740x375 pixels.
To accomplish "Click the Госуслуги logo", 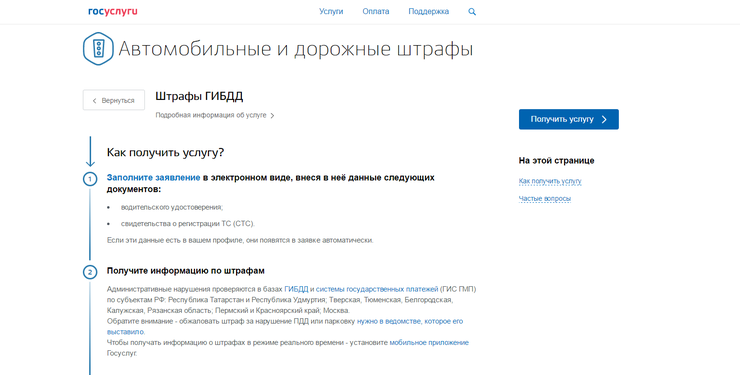I will click(113, 12).
